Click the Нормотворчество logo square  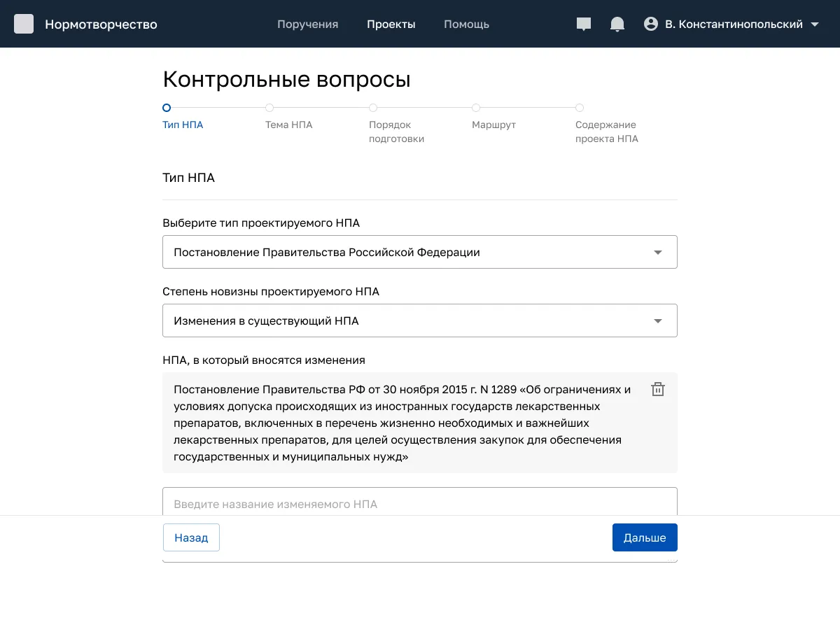click(24, 24)
